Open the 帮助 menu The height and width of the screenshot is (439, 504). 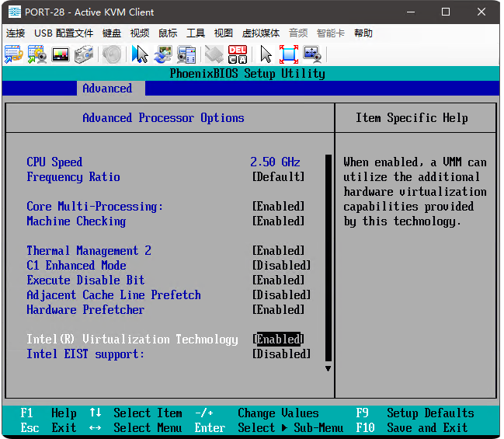tap(363, 33)
